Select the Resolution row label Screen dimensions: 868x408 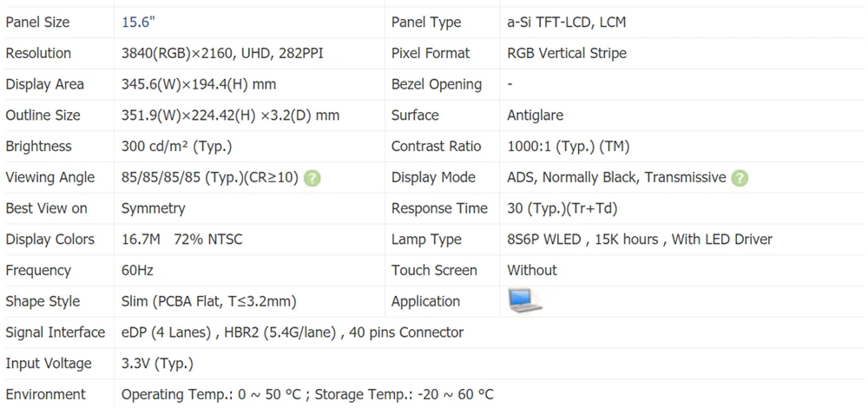(x=38, y=54)
